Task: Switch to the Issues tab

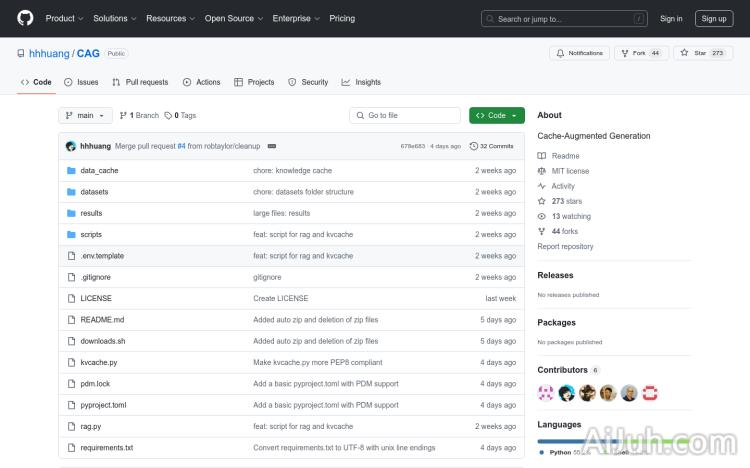Action: (81, 82)
